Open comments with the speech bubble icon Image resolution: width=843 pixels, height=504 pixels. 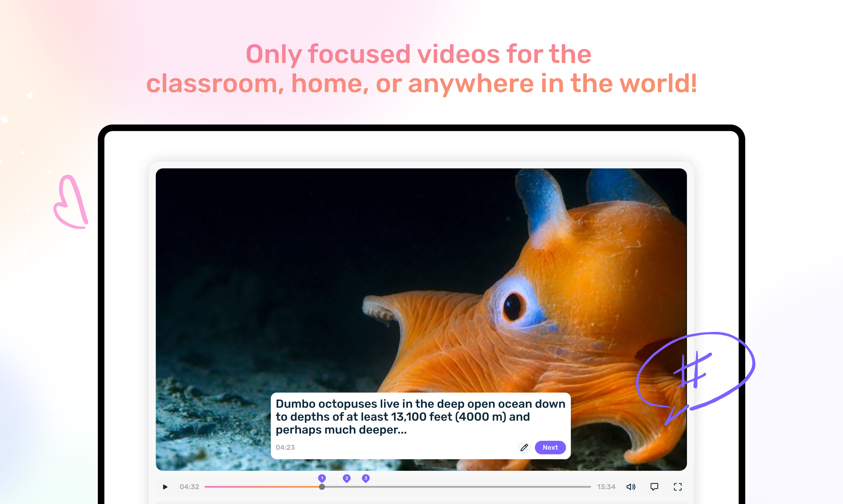click(654, 487)
